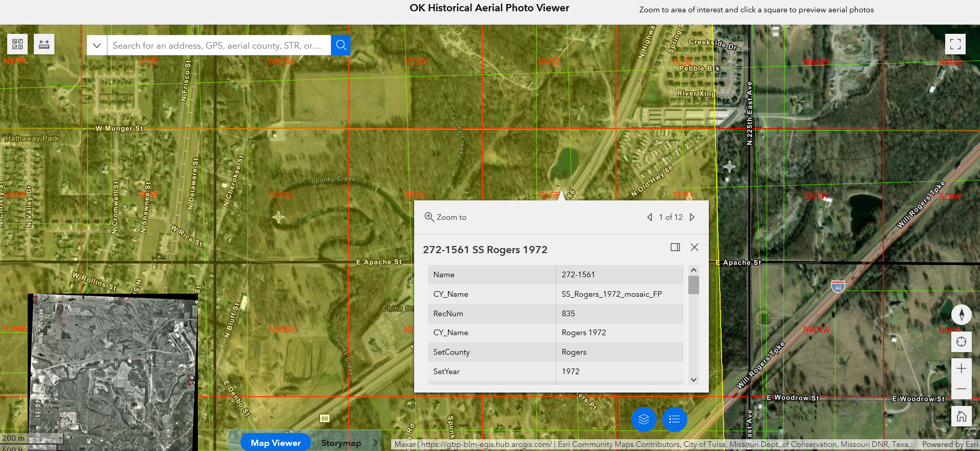Open the layers list blue button

point(644,419)
